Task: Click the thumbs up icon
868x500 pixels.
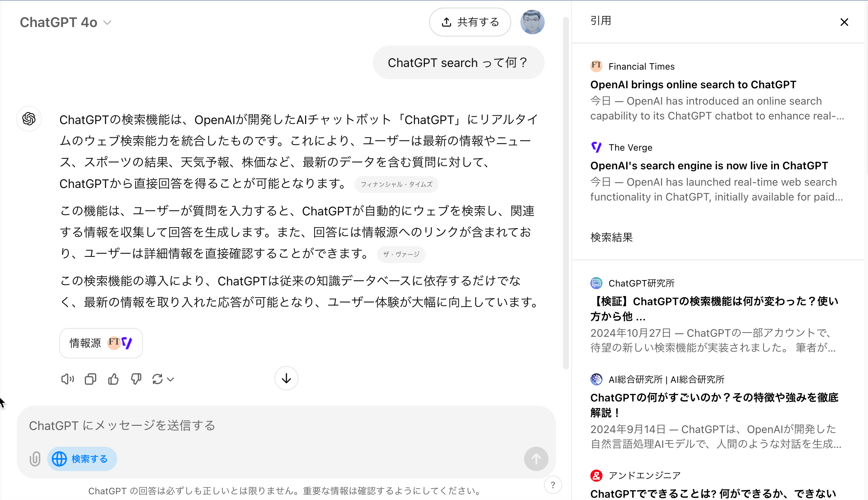Action: tap(113, 379)
